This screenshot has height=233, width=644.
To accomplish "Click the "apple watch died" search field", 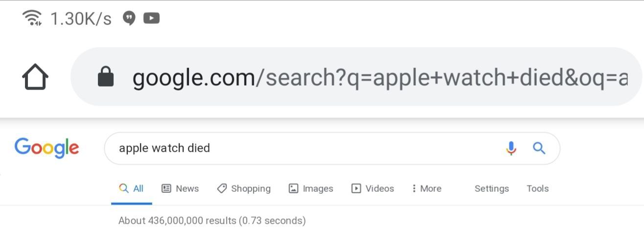I will tap(332, 148).
